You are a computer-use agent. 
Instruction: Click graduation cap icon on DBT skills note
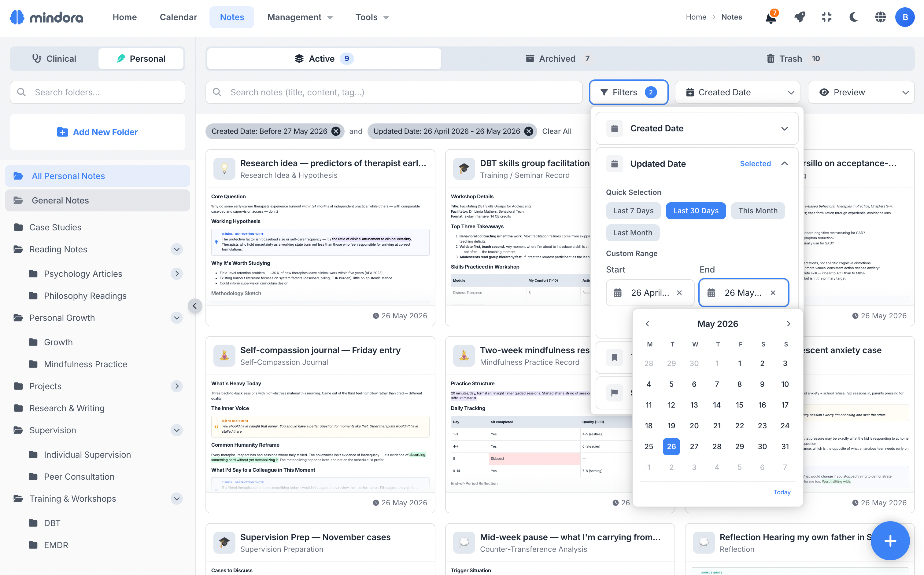[x=464, y=168]
